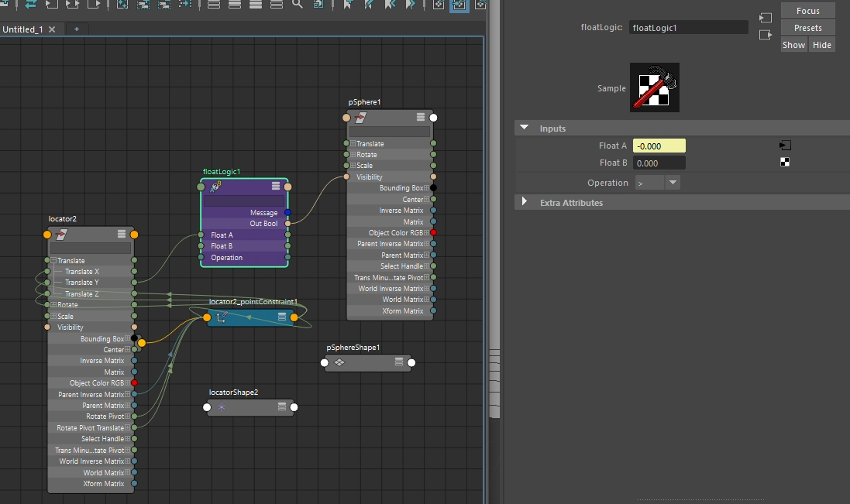Viewport: 850px width, 504px height.
Task: Click the Rearrange Graph layout icon
Action: (x=185, y=5)
